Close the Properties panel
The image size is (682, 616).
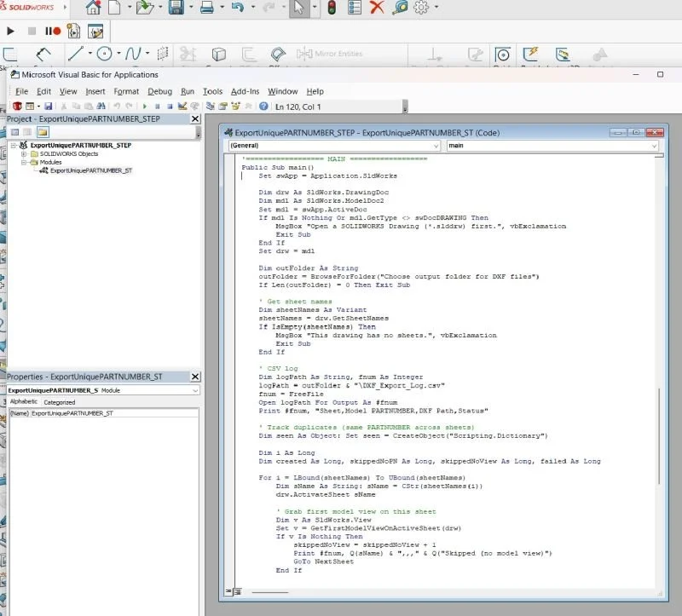pyautogui.click(x=195, y=377)
